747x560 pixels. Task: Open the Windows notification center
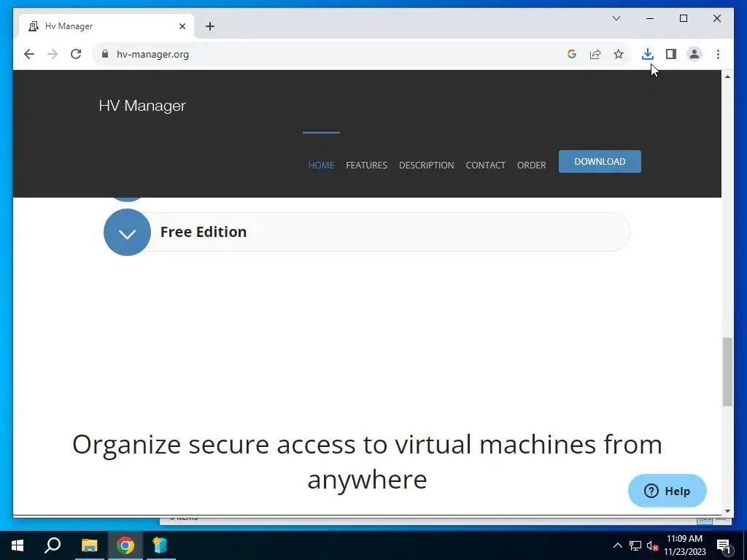724,546
